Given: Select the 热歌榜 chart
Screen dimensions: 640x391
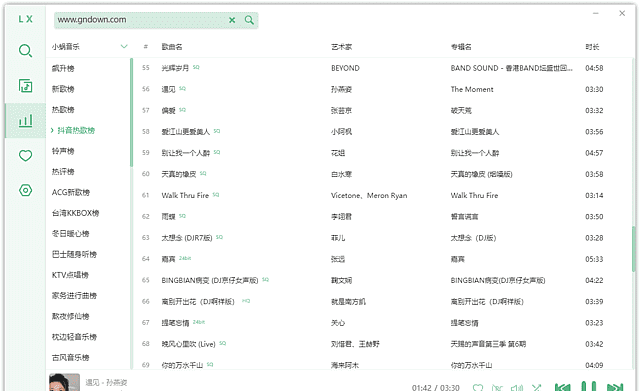Looking at the screenshot, I should 63,109.
